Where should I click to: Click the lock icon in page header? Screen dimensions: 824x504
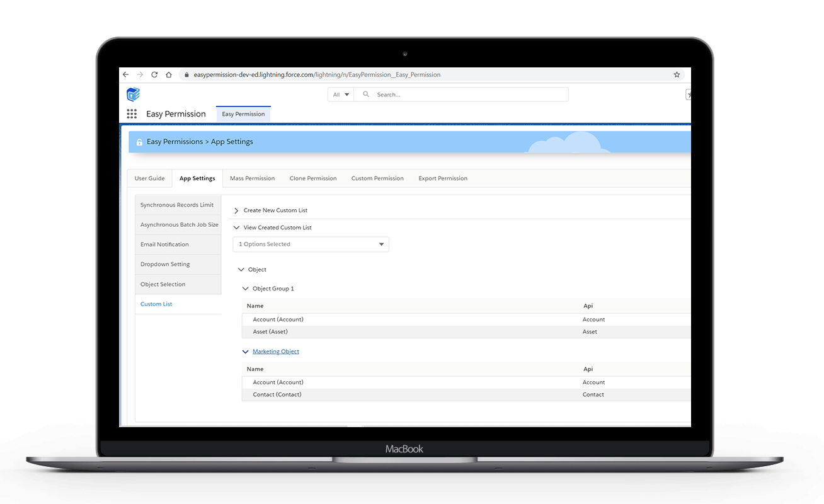click(139, 142)
